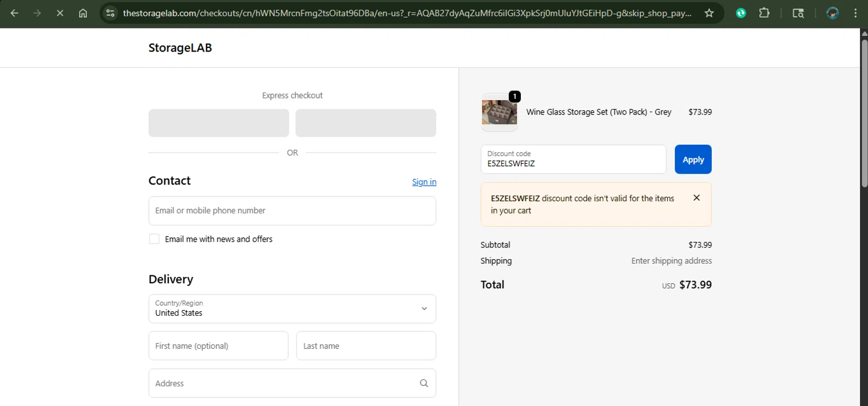
Task: Click the item quantity badge 1
Action: coord(514,97)
